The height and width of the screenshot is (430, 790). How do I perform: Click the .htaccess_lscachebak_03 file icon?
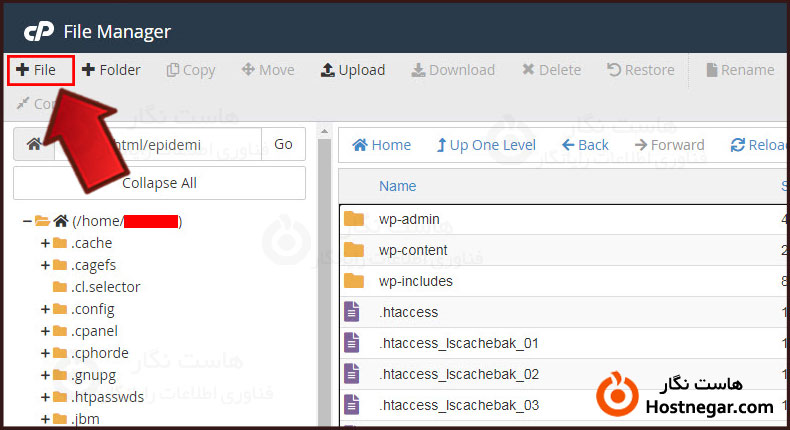pos(352,405)
